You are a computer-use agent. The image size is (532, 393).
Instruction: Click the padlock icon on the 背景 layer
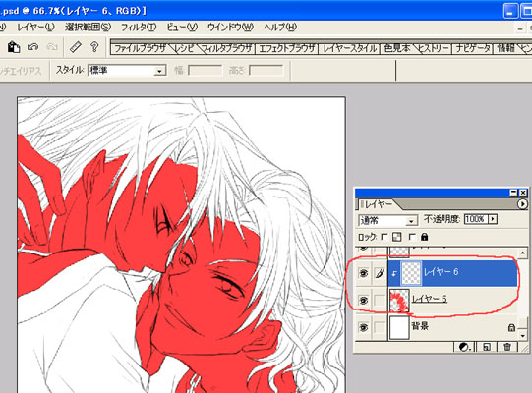pyautogui.click(x=511, y=327)
